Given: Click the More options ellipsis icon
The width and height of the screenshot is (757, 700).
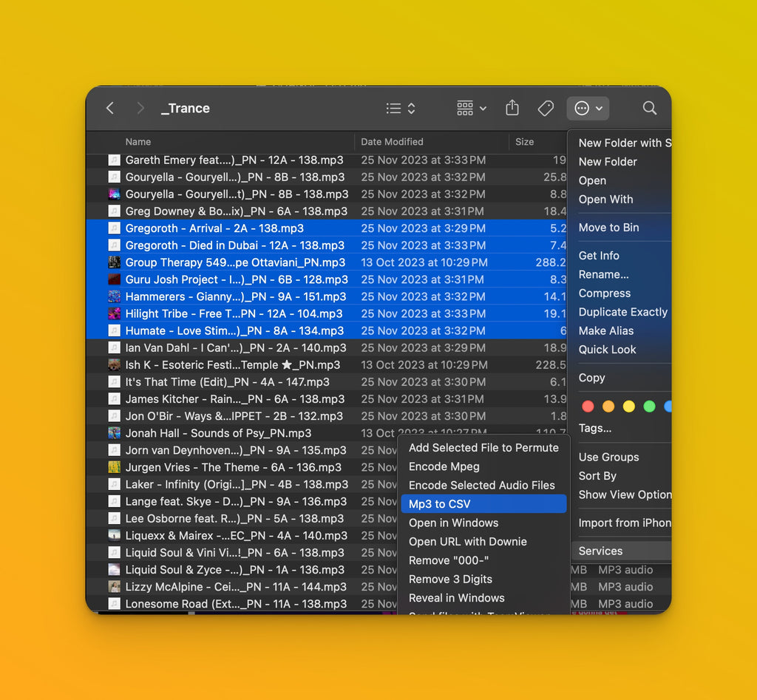Looking at the screenshot, I should pyautogui.click(x=583, y=108).
